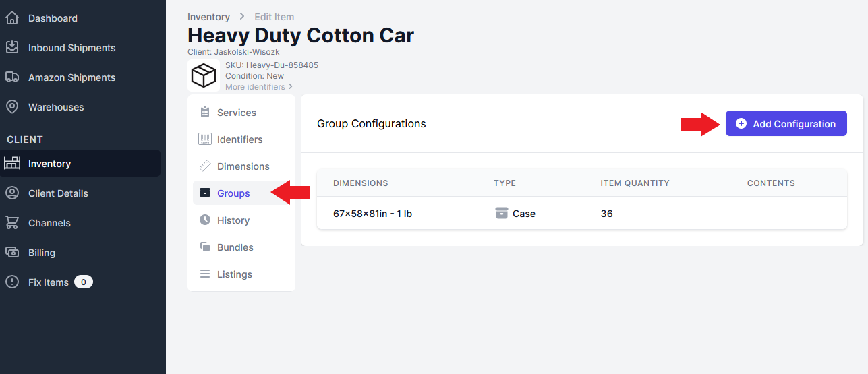The image size is (868, 374).
Task: Click the Billing cash icon
Action: click(x=12, y=253)
